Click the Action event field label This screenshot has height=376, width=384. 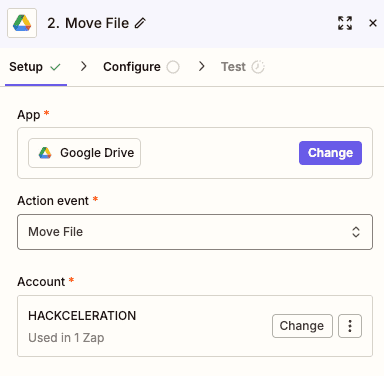click(53, 201)
